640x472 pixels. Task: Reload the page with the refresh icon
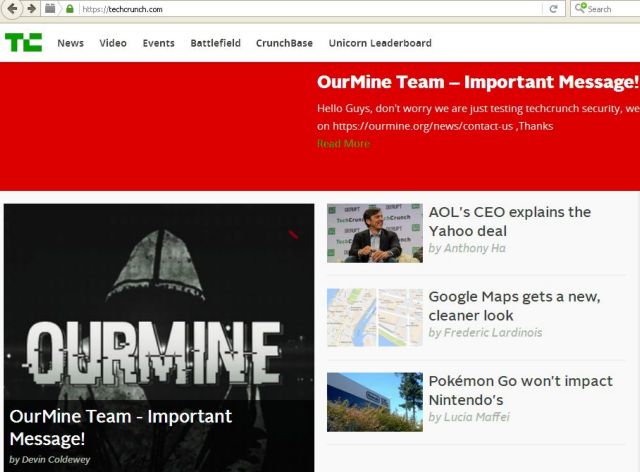[553, 9]
